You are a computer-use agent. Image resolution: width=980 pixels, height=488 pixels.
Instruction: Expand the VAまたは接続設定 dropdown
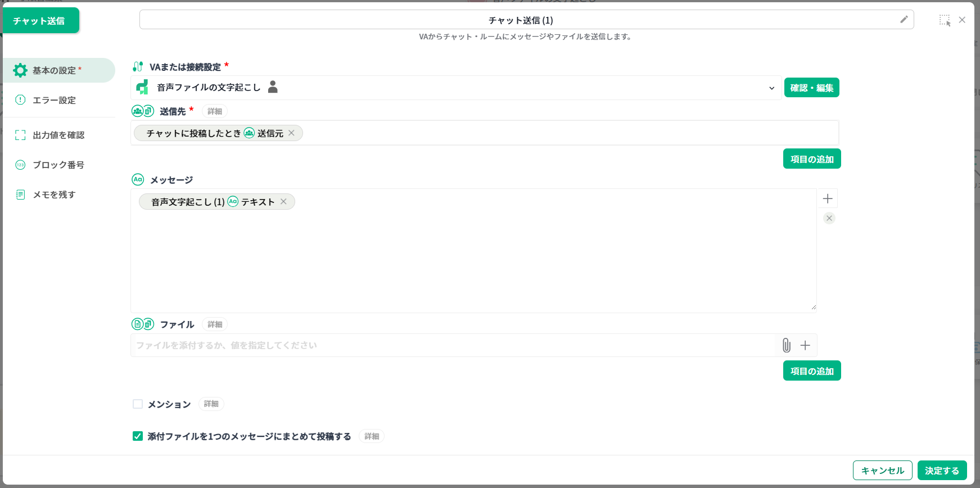point(771,88)
